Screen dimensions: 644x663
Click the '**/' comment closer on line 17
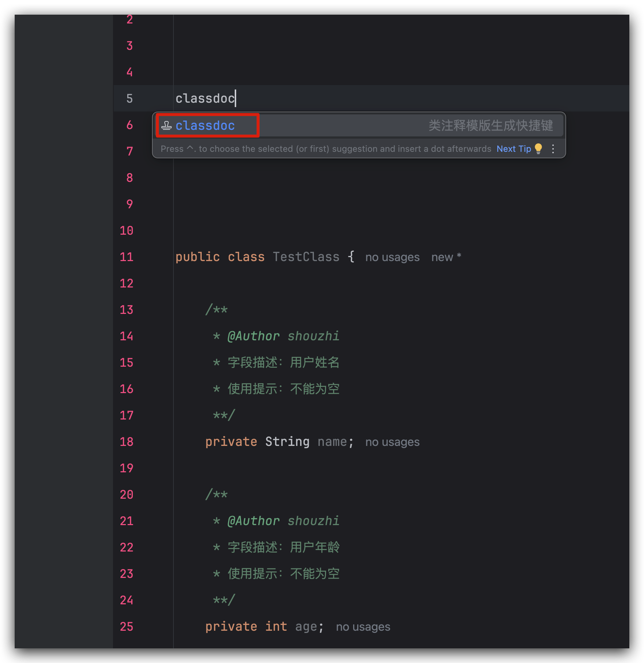coord(224,415)
